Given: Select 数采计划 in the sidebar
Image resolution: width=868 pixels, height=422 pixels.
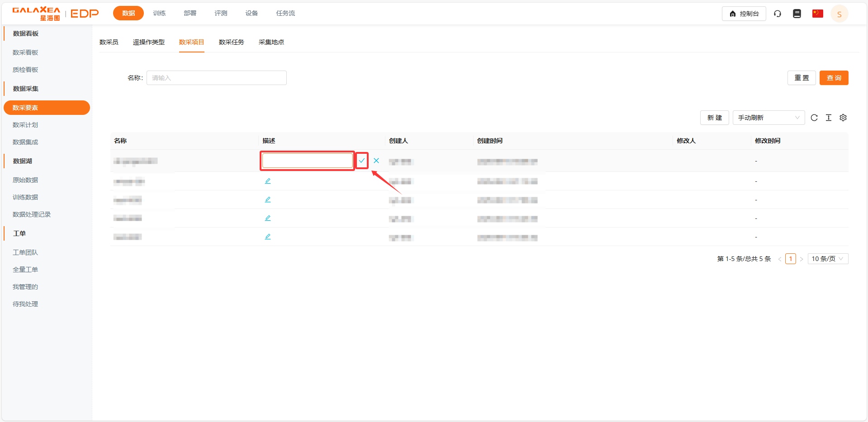Looking at the screenshot, I should click(25, 125).
